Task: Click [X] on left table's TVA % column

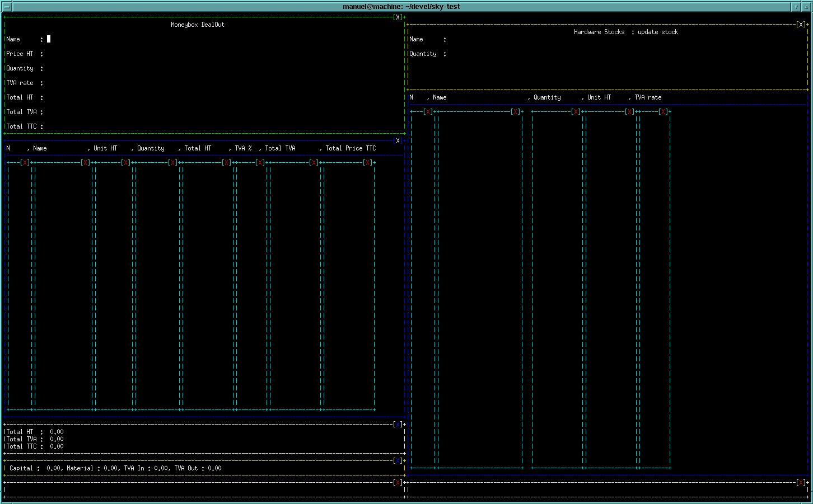Action: [260, 163]
